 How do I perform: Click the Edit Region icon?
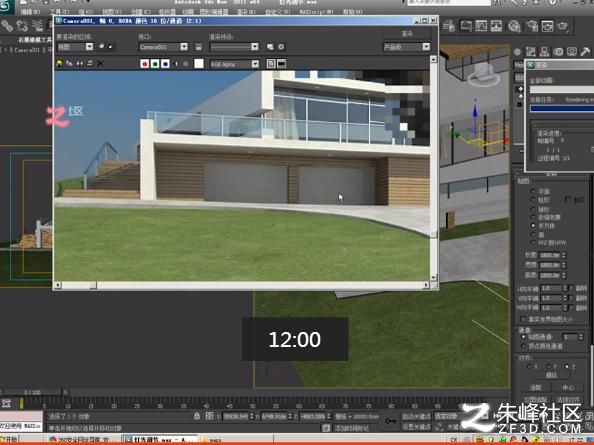click(x=102, y=47)
